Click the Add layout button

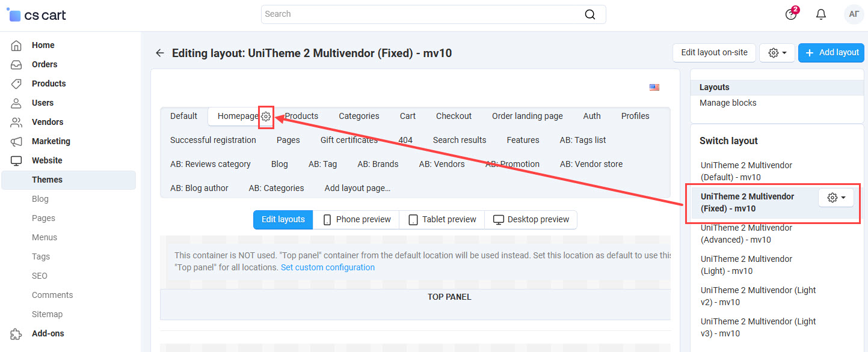coord(831,53)
